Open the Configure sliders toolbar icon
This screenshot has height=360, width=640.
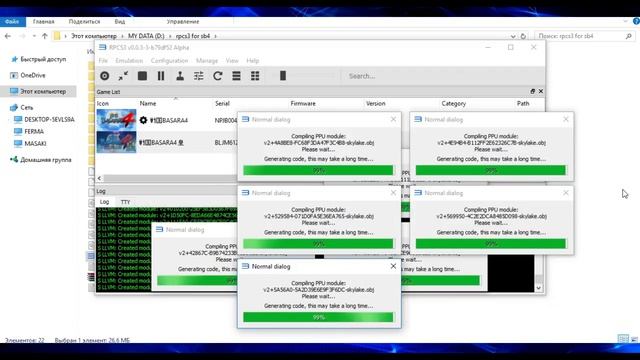pyautogui.click(x=199, y=76)
